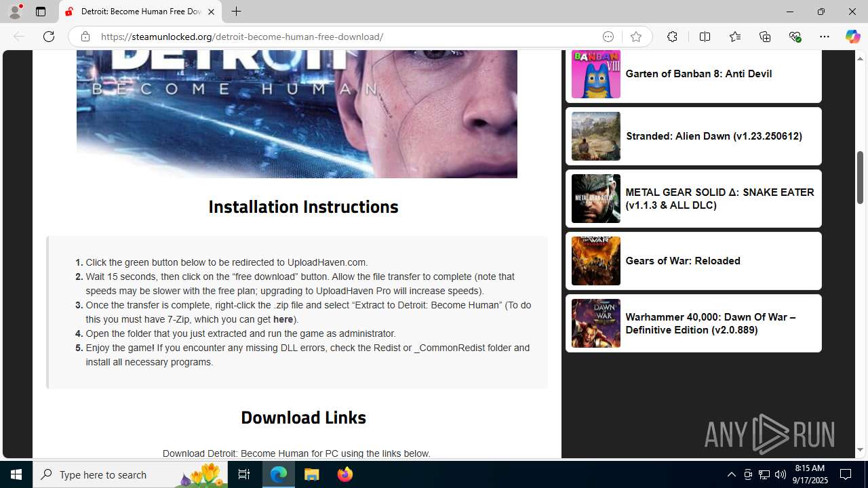868x488 pixels.
Task: Add this page to favorites star
Action: pos(635,37)
